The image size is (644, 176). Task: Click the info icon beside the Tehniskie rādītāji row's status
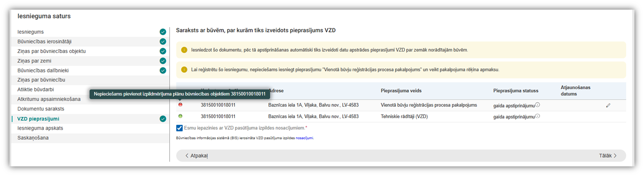[537, 116]
